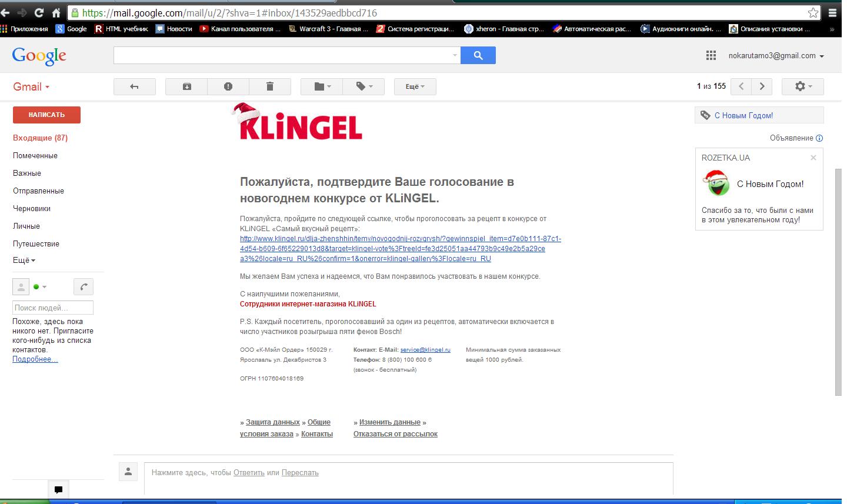
Task: Open the Новости bookmark
Action: pyautogui.click(x=174, y=29)
